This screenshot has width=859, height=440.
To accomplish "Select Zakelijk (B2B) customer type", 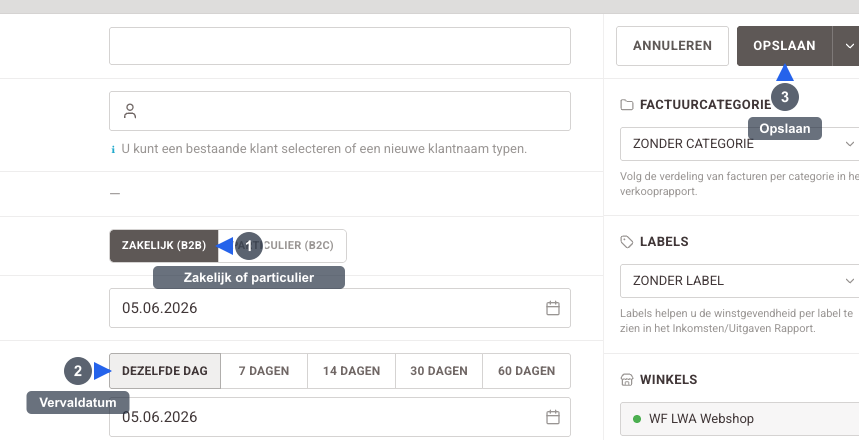I will [164, 245].
